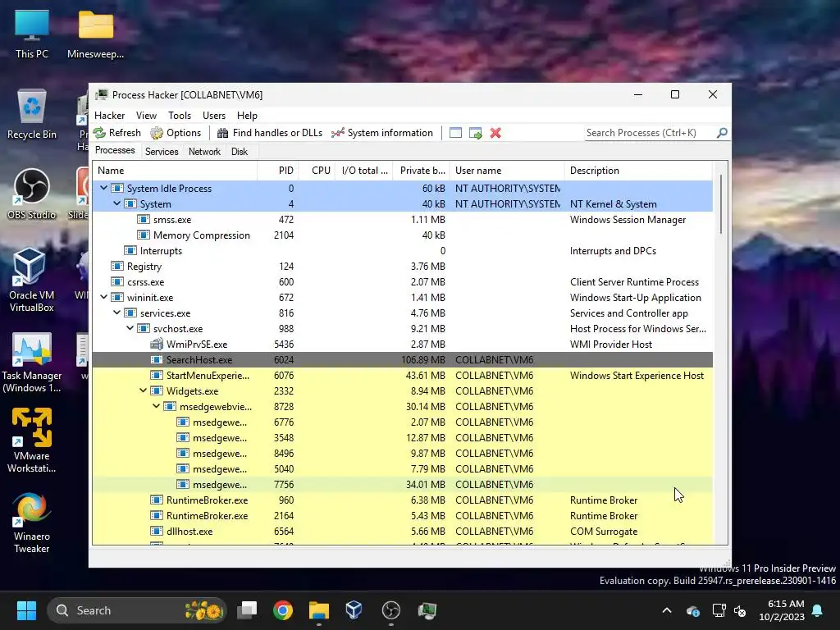840x630 pixels.
Task: Show hidden system tray icons
Action: [667, 610]
